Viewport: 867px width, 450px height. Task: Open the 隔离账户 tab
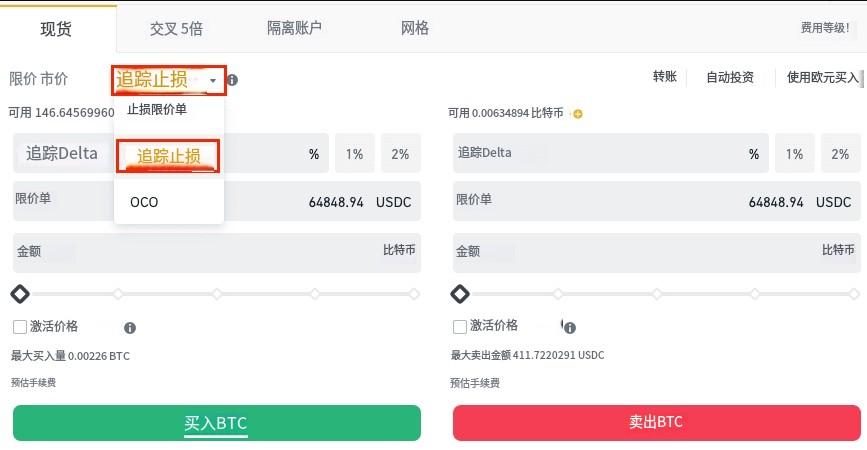(x=294, y=28)
